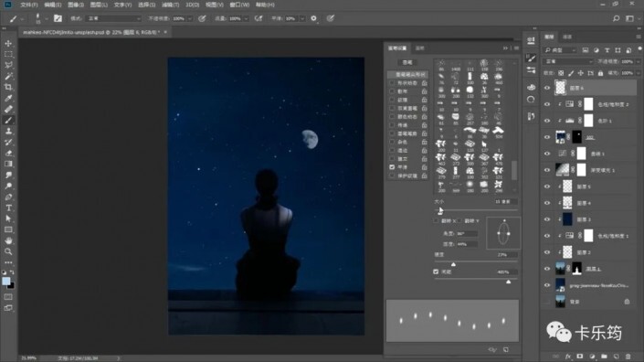Select the Horizontal Type tool
644x362 pixels.
[x=8, y=208]
